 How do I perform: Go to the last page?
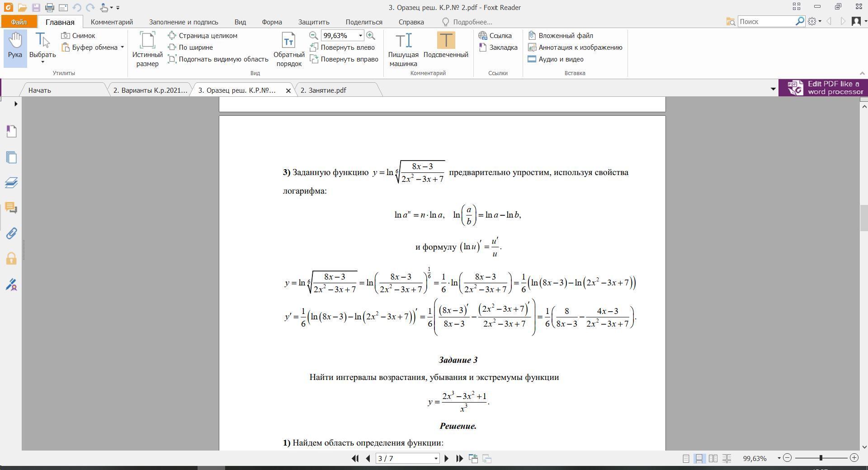point(459,458)
